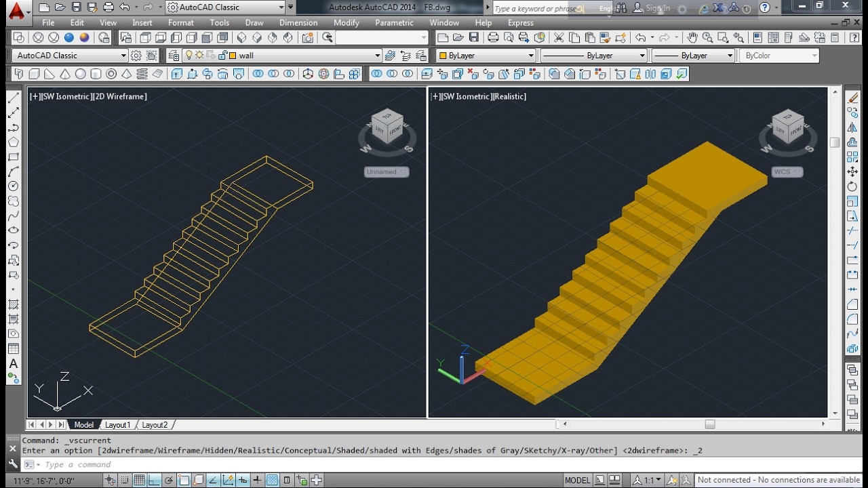The width and height of the screenshot is (868, 488).
Task: Toggle Object Snap in status bar
Action: pyautogui.click(x=184, y=481)
